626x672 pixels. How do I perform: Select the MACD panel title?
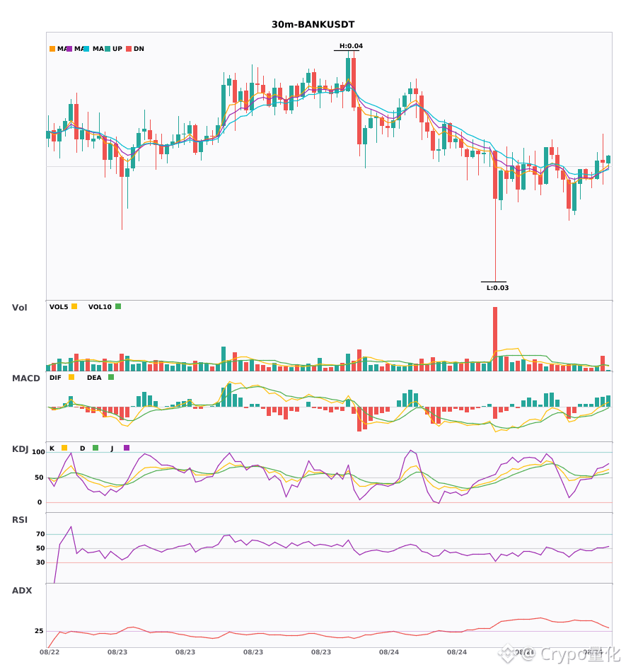click(x=25, y=378)
